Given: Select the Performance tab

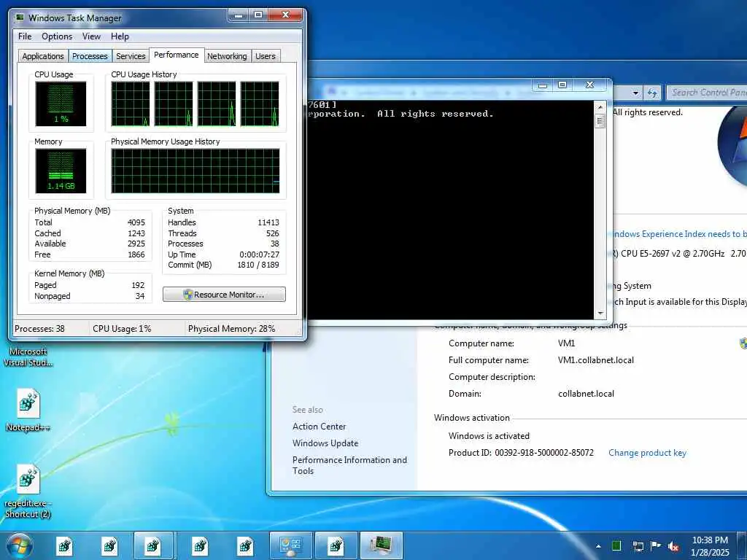Looking at the screenshot, I should click(x=177, y=55).
